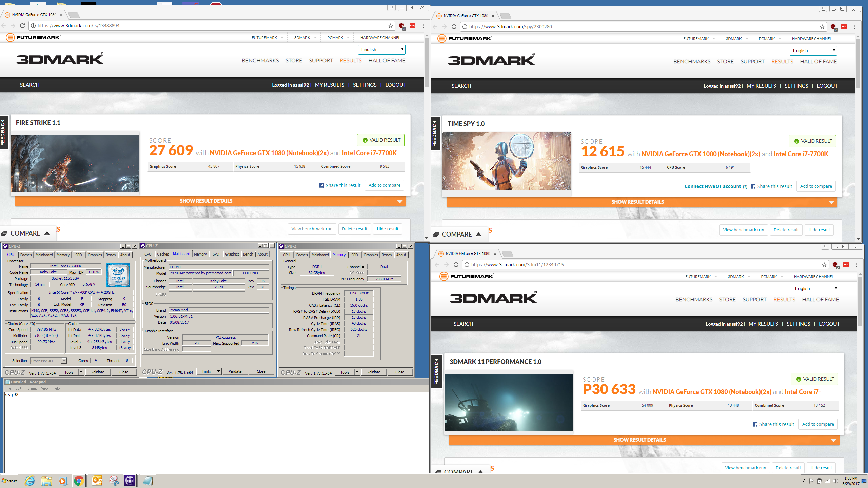Open Google Chrome from the taskbar

pos(79,481)
